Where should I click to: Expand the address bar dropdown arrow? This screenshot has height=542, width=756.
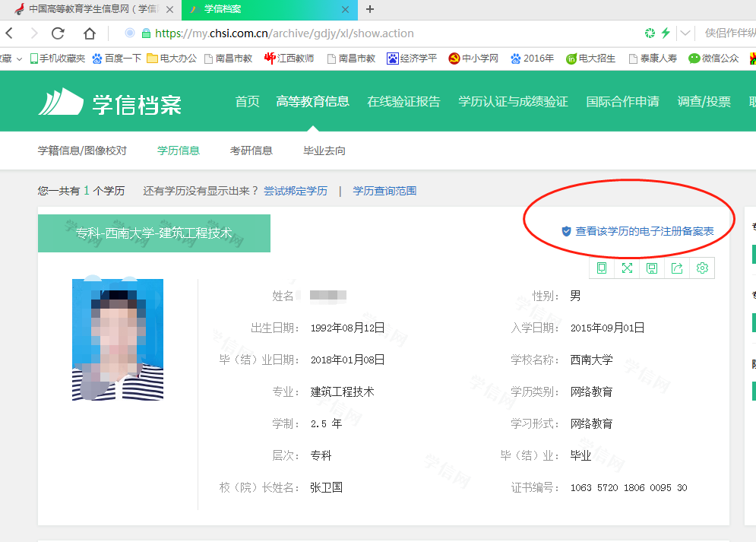click(685, 33)
